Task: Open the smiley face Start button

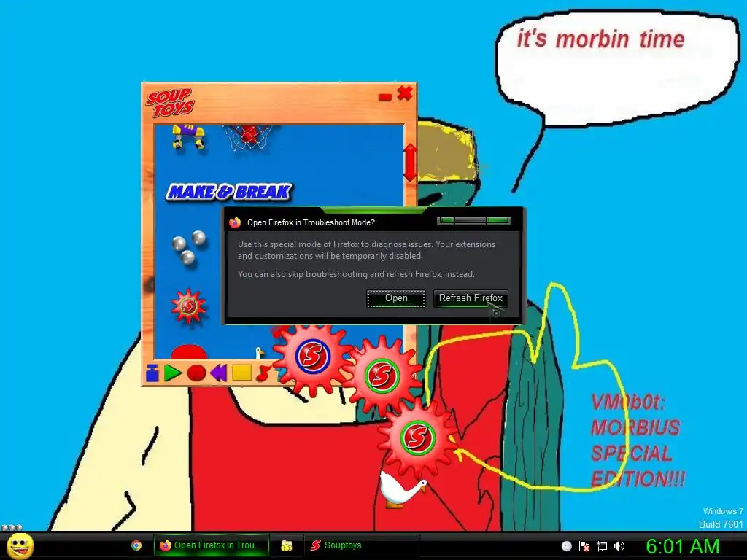Action: coord(20,545)
